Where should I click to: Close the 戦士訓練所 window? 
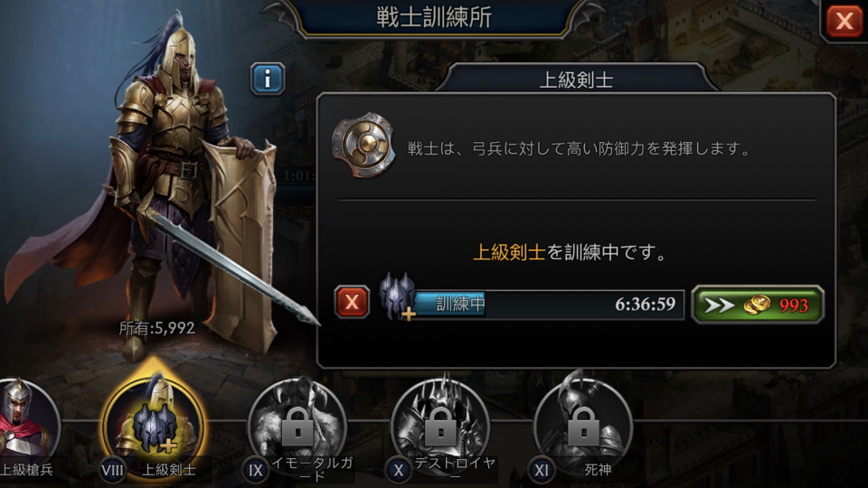(x=844, y=21)
